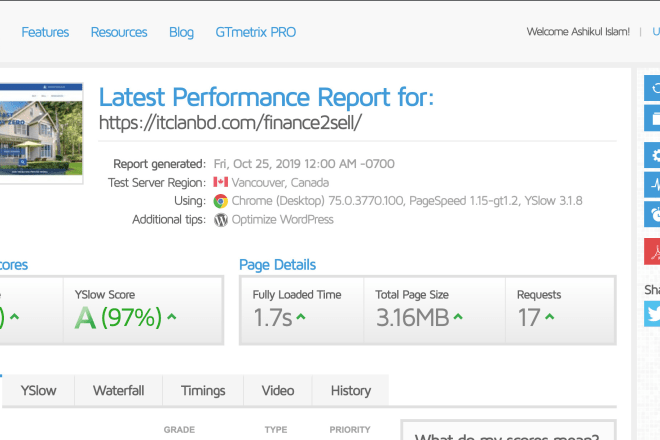
Task: Go to GTmetrix PRO page
Action: pyautogui.click(x=255, y=32)
